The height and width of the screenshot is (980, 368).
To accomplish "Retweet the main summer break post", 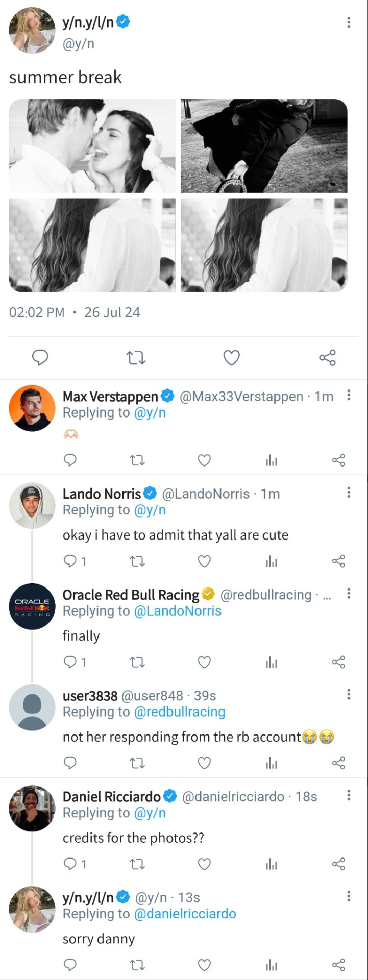I will coord(136,358).
